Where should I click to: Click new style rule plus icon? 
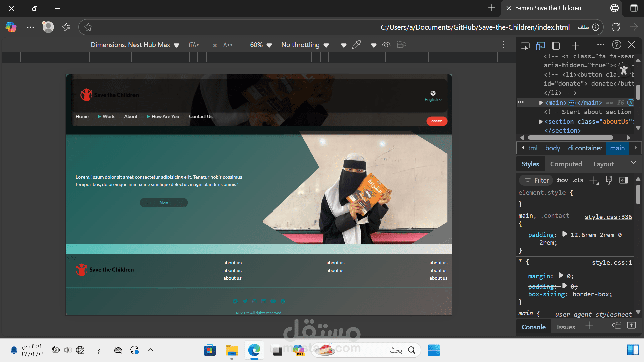(x=593, y=180)
